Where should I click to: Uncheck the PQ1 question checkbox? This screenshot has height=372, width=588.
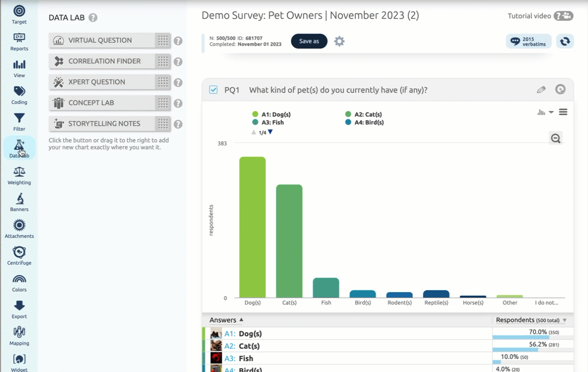pyautogui.click(x=214, y=90)
